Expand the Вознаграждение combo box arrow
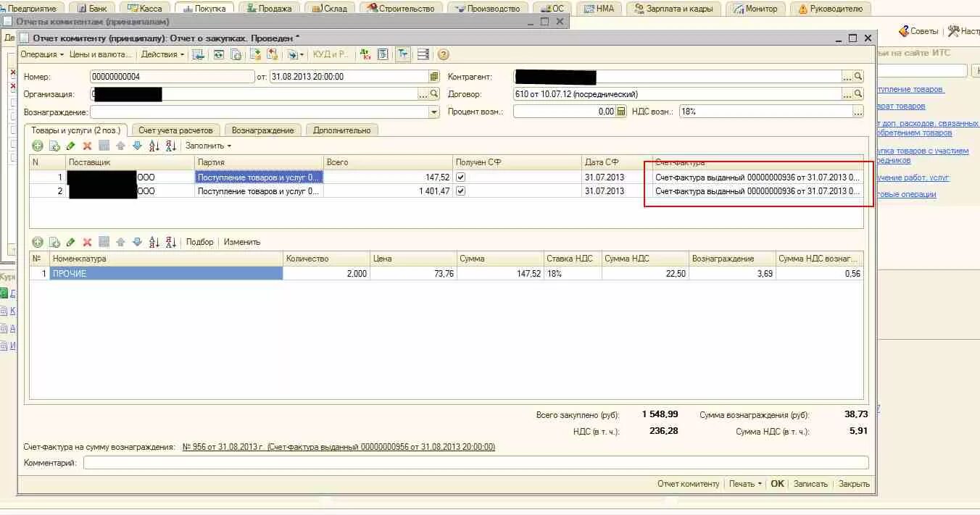This screenshot has width=980, height=515. (434, 112)
